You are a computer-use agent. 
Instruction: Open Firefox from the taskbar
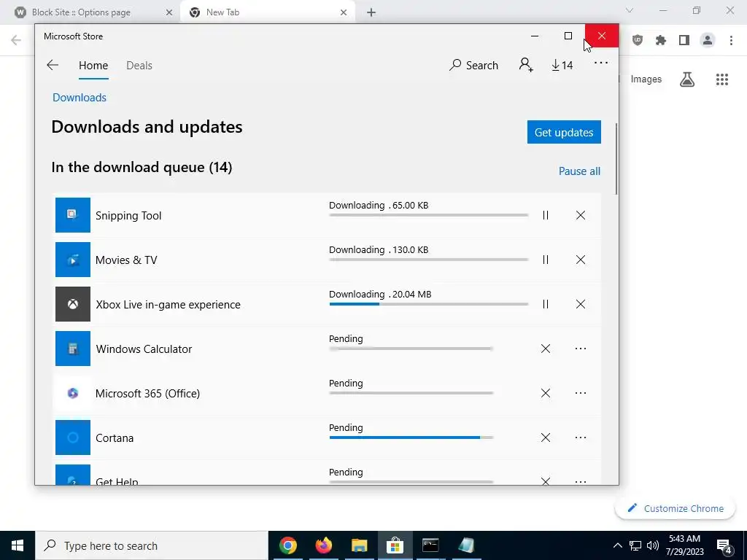[x=323, y=545]
